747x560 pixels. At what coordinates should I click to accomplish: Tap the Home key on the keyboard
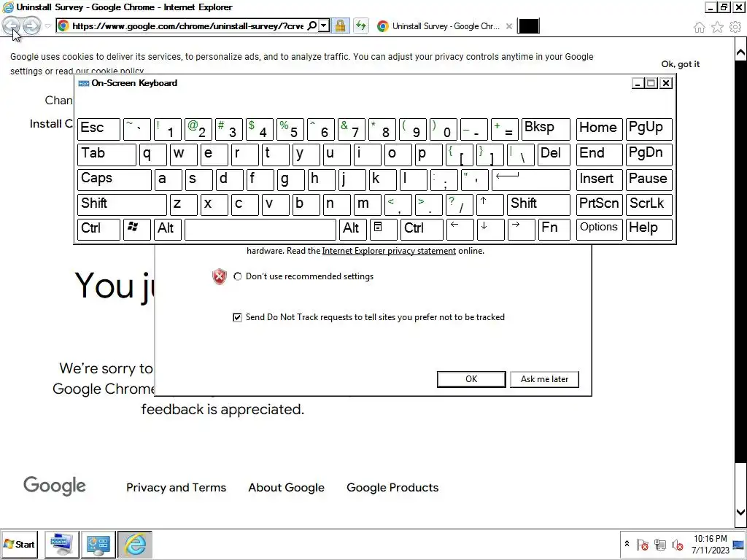[x=600, y=129]
